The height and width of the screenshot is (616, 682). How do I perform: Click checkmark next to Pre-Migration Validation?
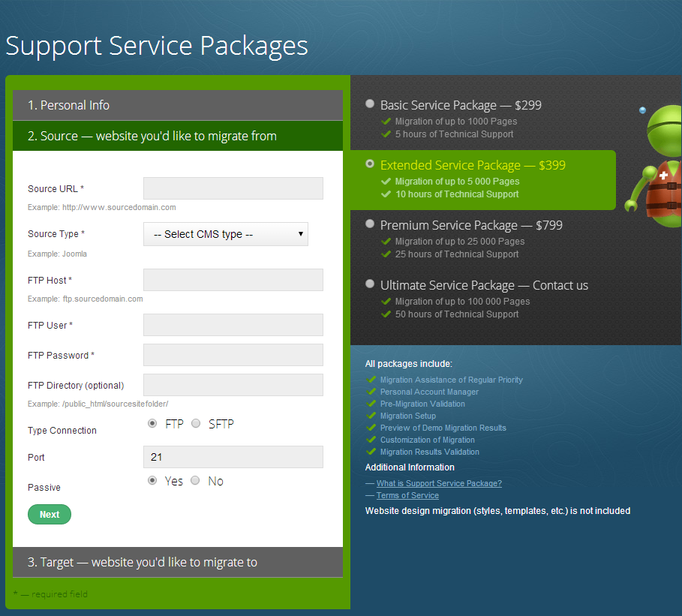point(371,404)
